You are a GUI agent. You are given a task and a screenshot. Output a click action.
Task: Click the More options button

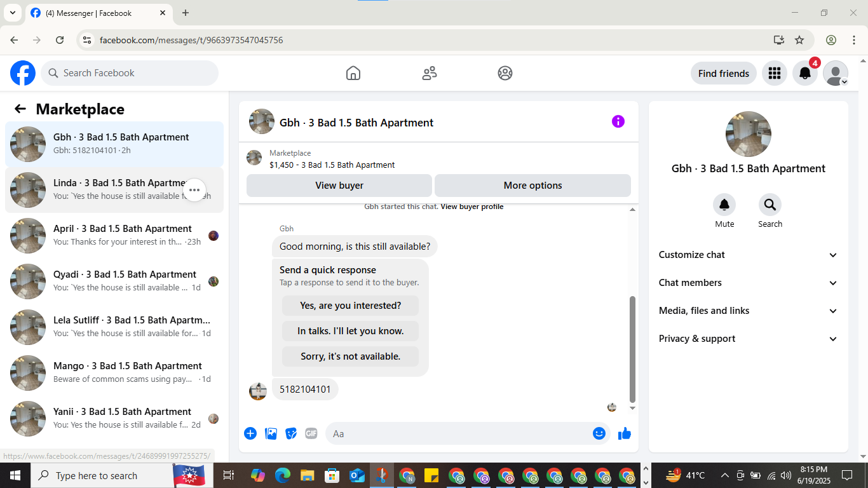click(532, 186)
